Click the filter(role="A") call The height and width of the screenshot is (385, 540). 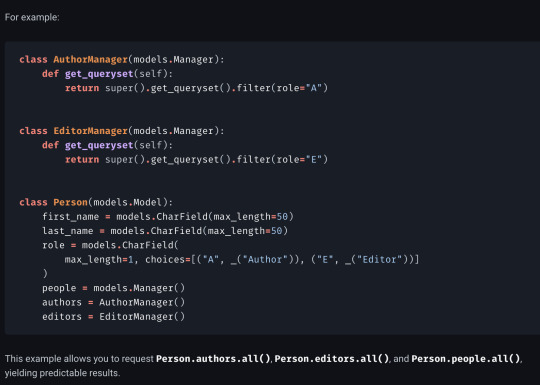click(282, 88)
